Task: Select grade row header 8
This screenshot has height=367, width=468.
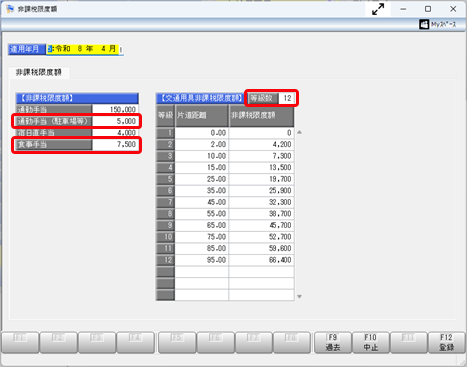Action: pyautogui.click(x=166, y=214)
